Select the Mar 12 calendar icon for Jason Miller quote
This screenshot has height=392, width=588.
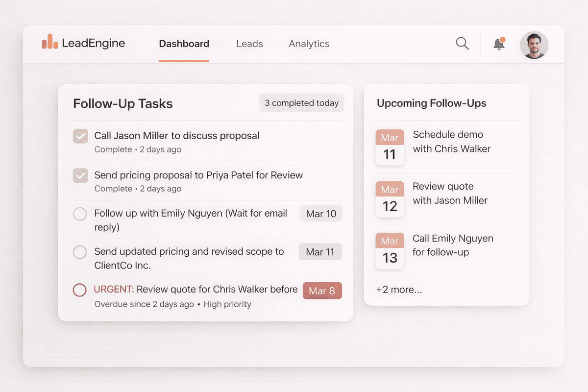click(390, 199)
